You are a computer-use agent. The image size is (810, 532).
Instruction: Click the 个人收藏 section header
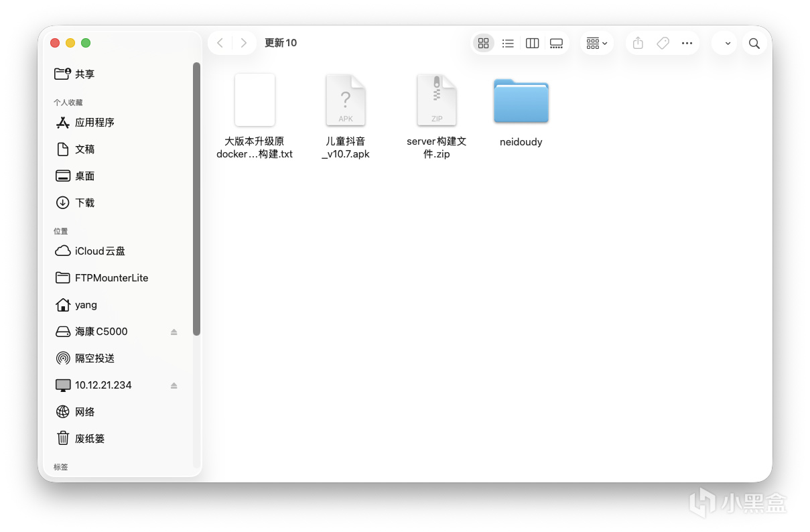[68, 103]
